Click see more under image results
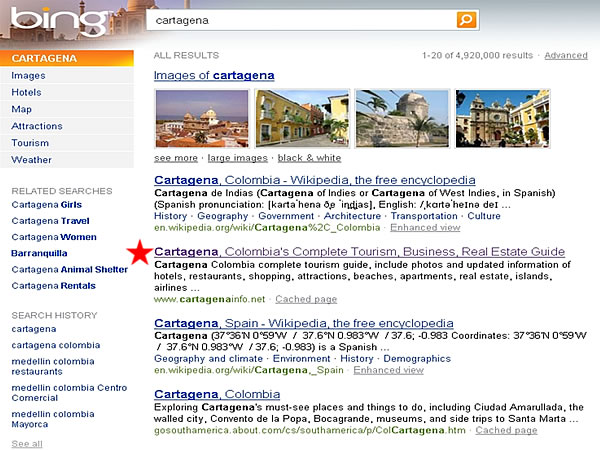This screenshot has width=600, height=450. [176, 158]
